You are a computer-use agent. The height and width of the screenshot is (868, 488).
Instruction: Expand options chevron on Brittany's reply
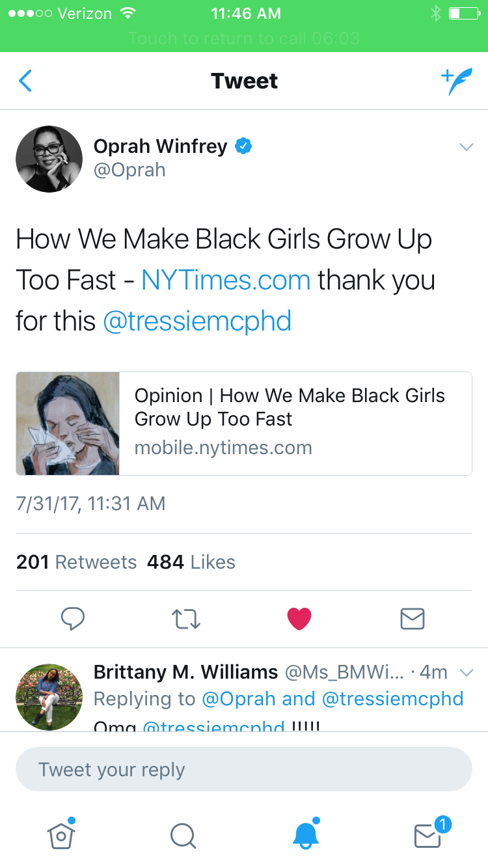tap(466, 672)
